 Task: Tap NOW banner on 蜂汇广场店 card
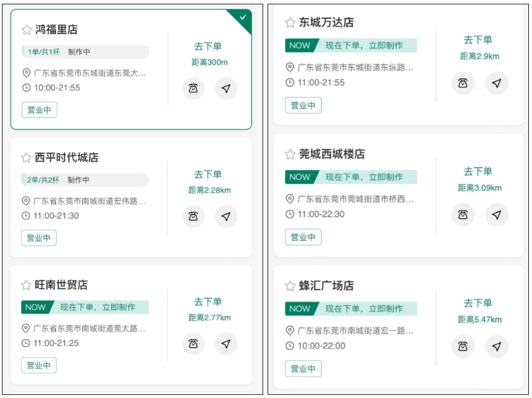(351, 308)
